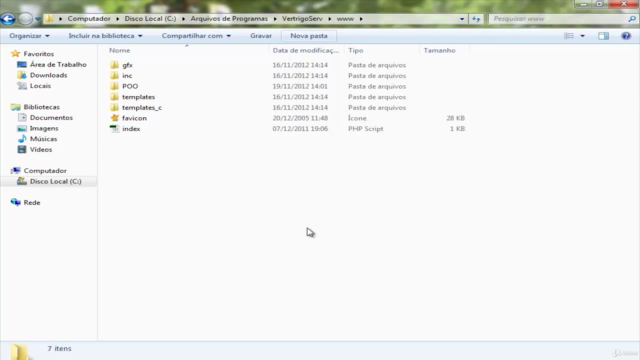Click the Imagens library icon

point(22,128)
